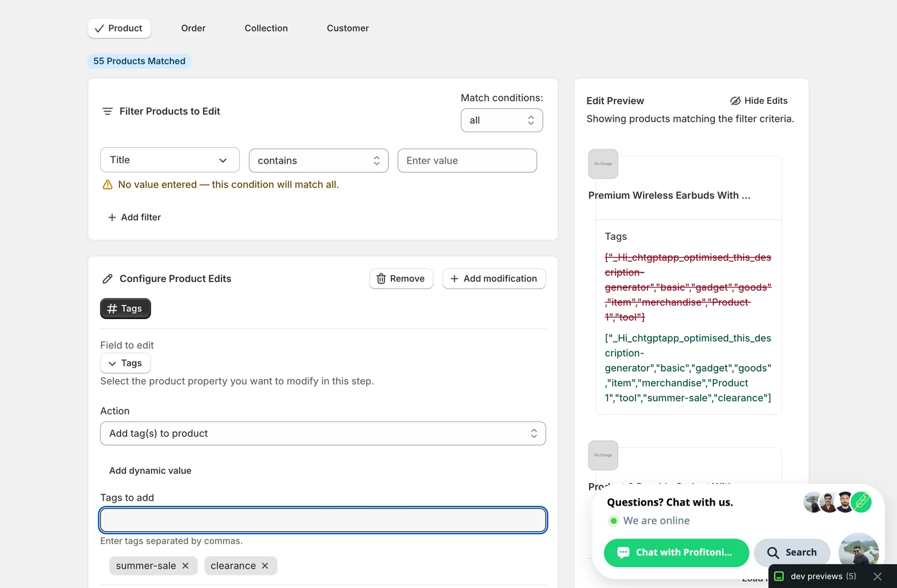Select the Product tab

119,28
